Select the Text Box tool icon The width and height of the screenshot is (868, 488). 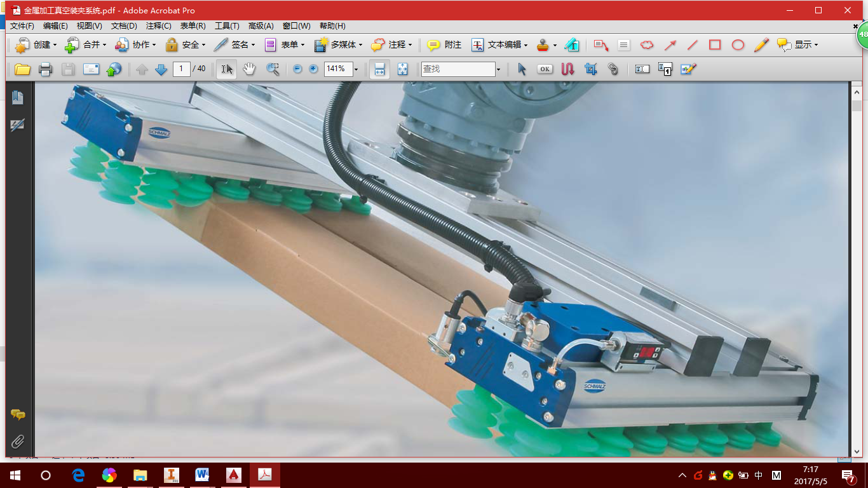click(624, 45)
